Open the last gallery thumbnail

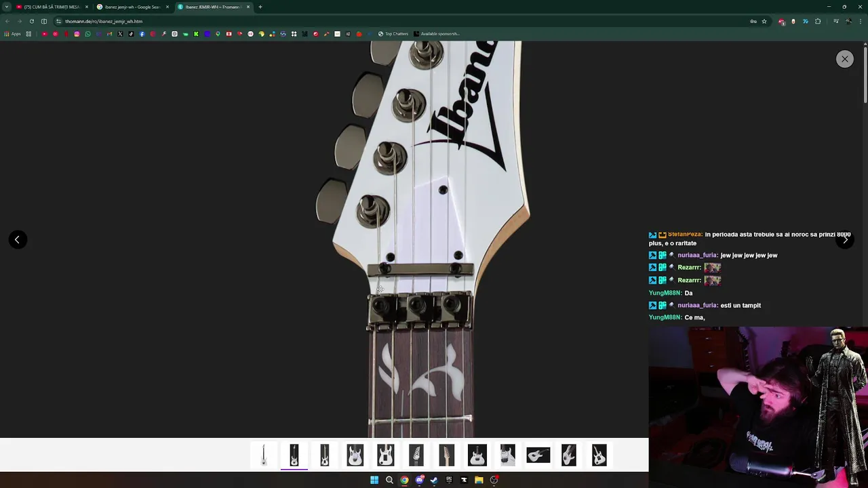[x=599, y=455]
